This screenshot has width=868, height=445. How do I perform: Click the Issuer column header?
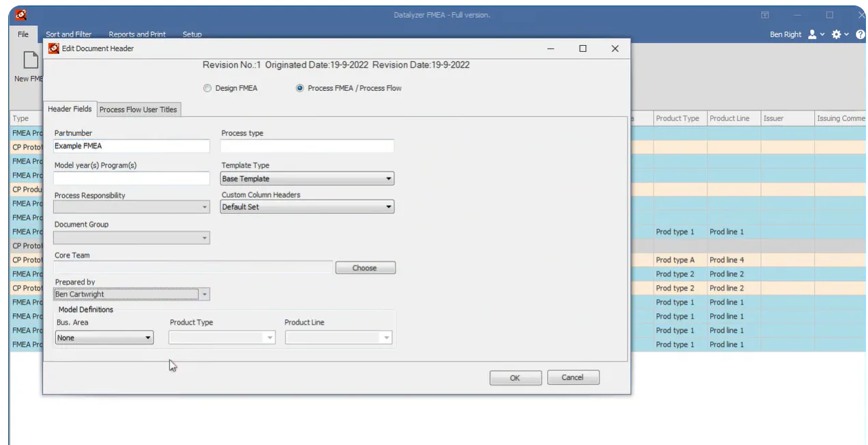tap(787, 118)
